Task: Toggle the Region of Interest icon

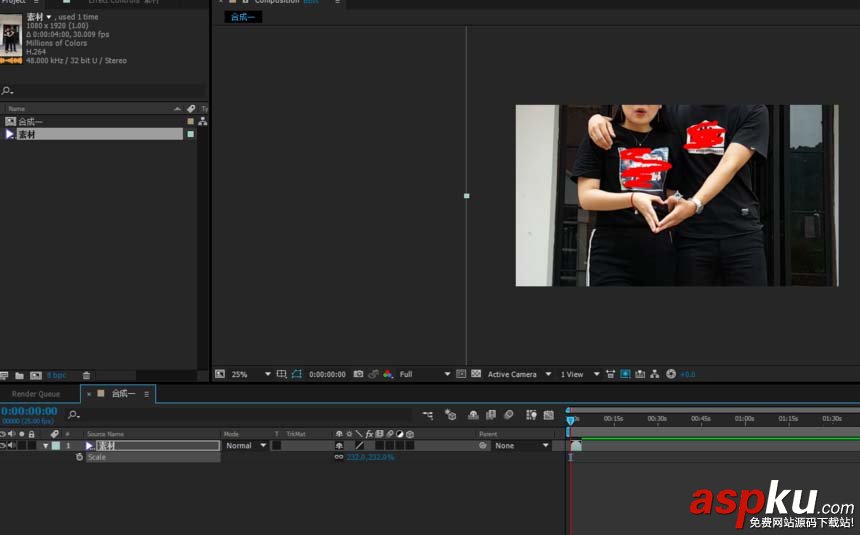Action: (461, 374)
